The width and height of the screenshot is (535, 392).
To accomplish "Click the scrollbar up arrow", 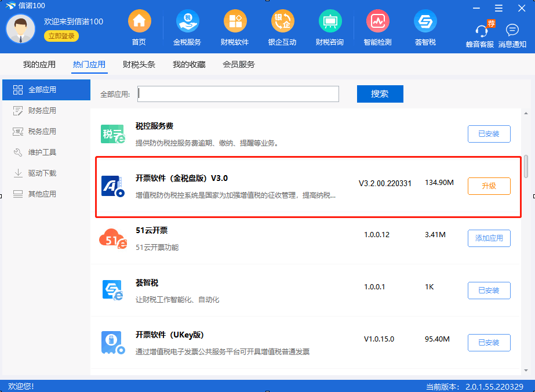I will (x=526, y=113).
